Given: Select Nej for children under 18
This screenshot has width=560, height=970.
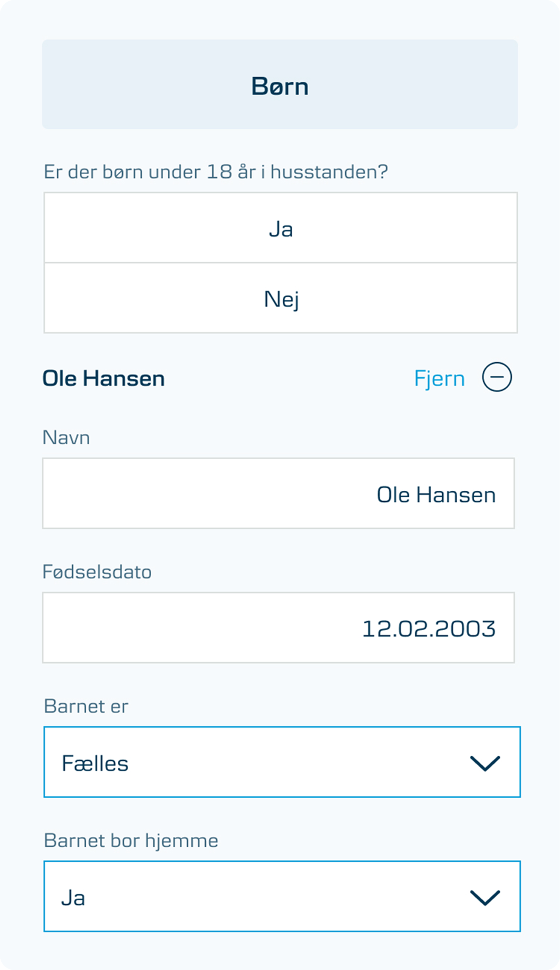Looking at the screenshot, I should (x=280, y=299).
